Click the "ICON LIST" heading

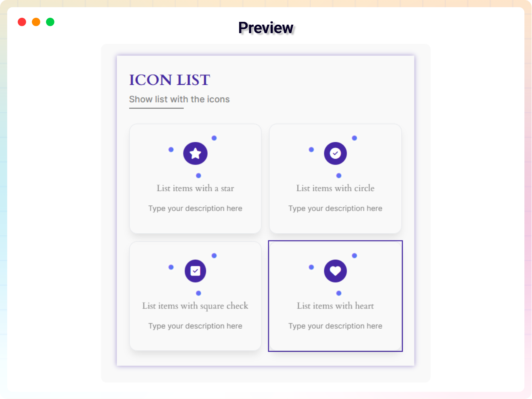click(x=170, y=80)
